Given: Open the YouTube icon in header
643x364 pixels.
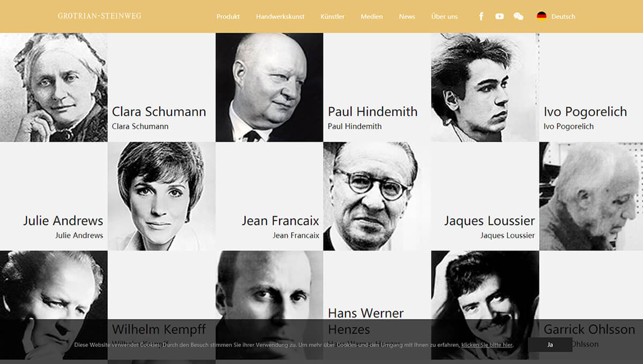Looking at the screenshot, I should [499, 17].
